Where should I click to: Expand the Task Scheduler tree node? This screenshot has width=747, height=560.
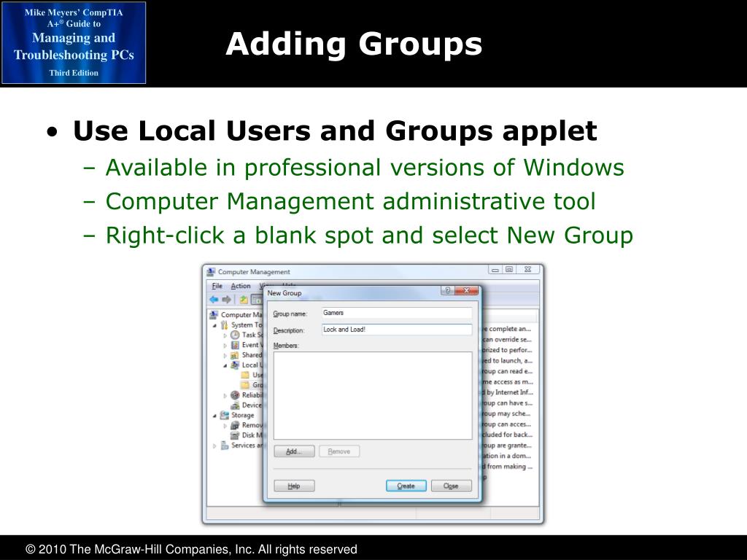point(225,335)
